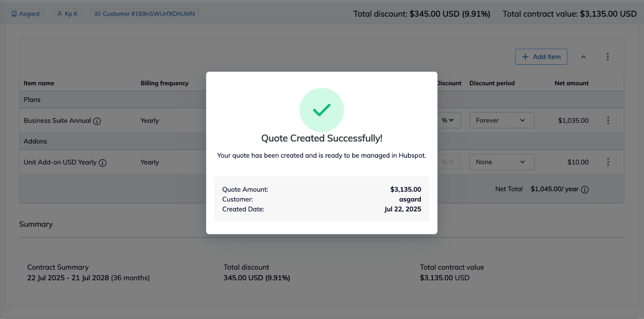Click the Quote Created Successfully heading

tap(322, 138)
